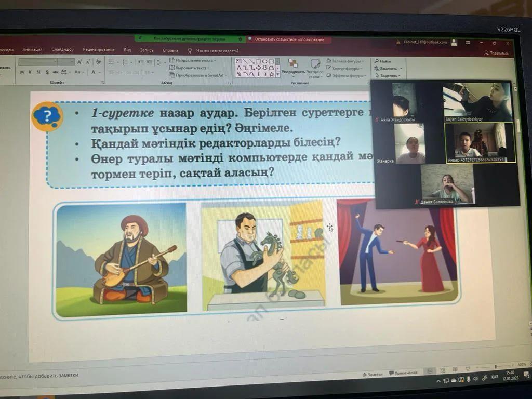This screenshot has width=532, height=399.
Task: Open ribbon display options icon
Action: (x=468, y=43)
